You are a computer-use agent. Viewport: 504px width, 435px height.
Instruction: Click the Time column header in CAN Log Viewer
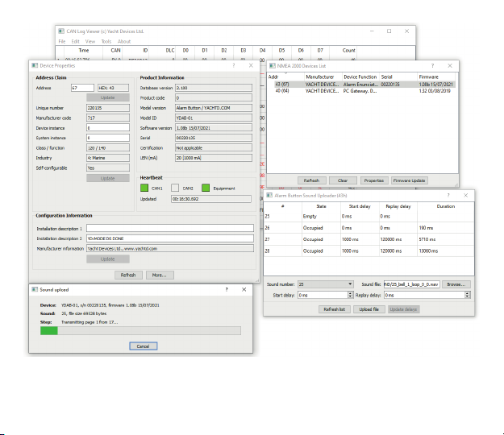(84, 51)
